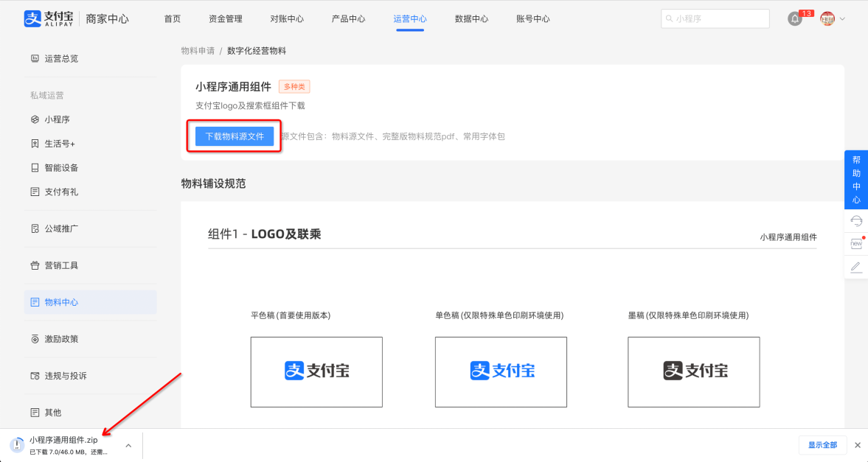Select the 运营中心 tab
The image size is (868, 462).
coord(409,19)
